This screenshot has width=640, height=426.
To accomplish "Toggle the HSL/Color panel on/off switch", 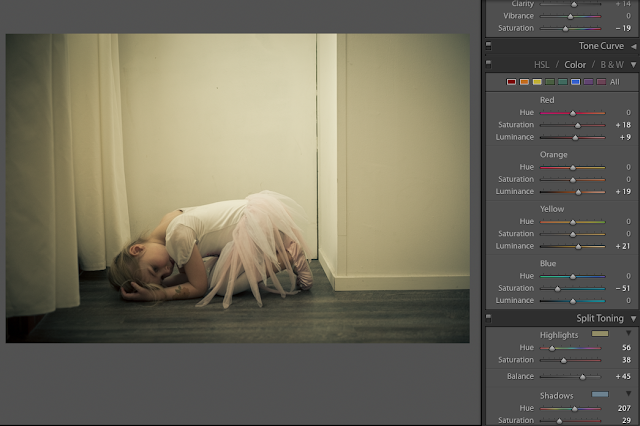I will coord(489,64).
